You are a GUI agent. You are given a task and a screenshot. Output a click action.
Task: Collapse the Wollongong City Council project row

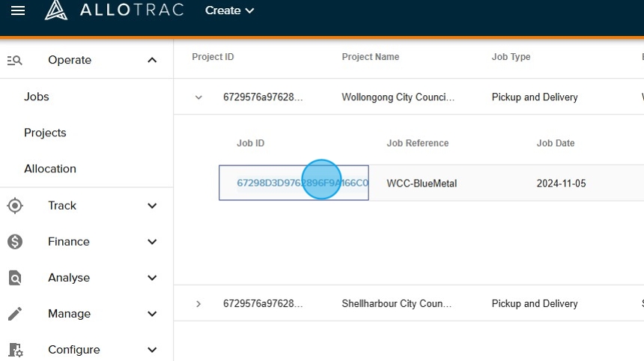point(198,97)
